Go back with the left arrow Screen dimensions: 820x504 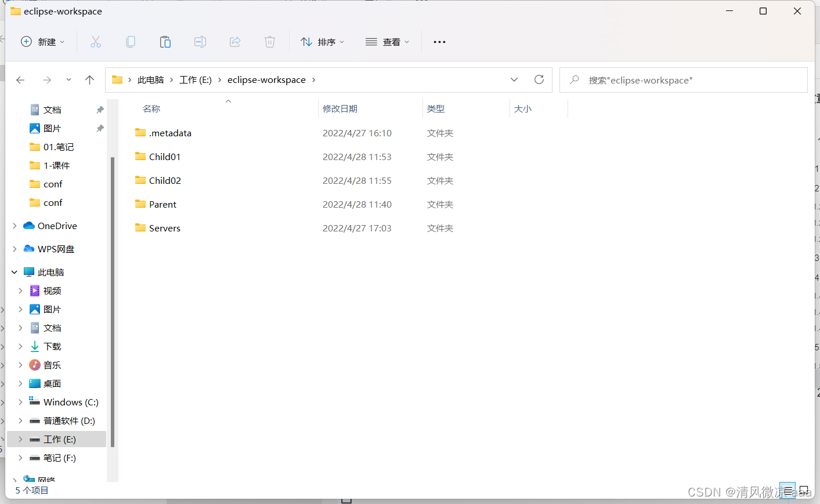click(x=20, y=80)
